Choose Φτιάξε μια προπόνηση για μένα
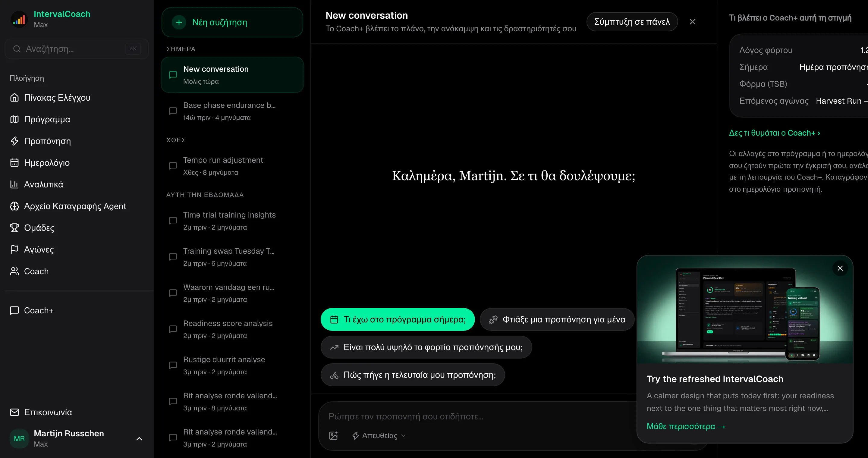 tap(557, 319)
